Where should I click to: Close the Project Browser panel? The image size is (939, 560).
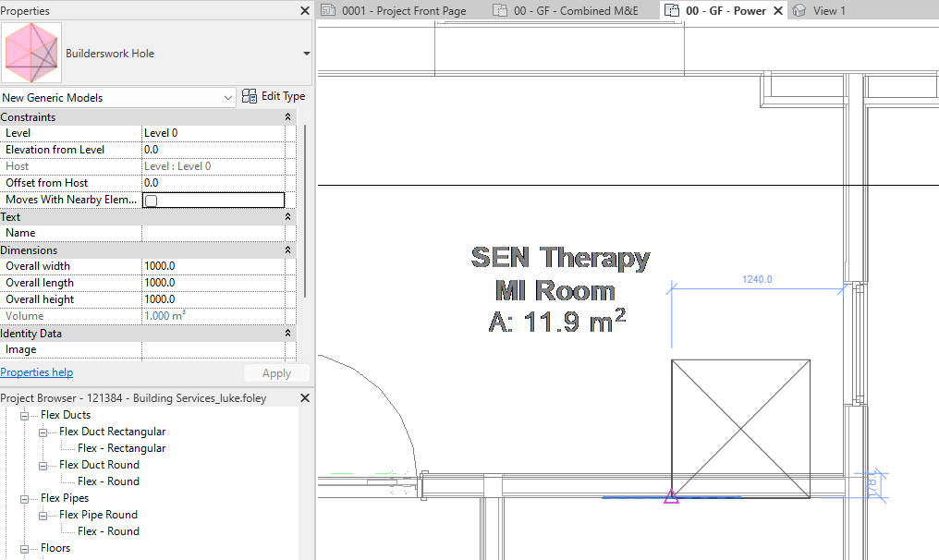coord(305,397)
